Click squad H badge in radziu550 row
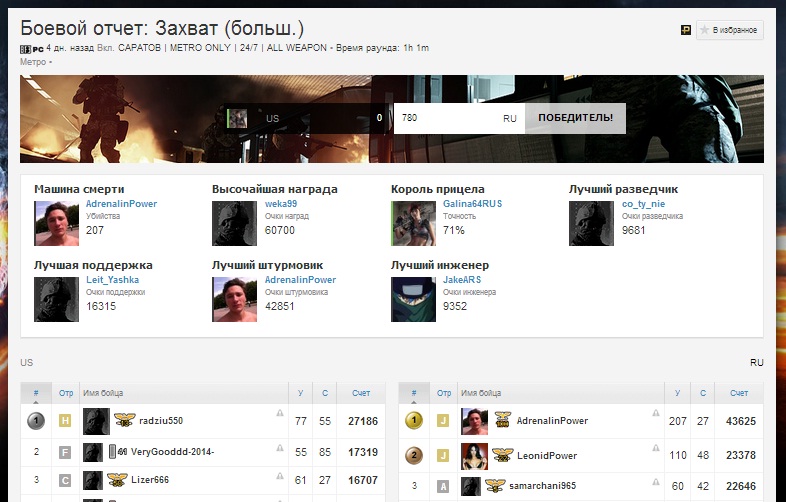 click(65, 422)
